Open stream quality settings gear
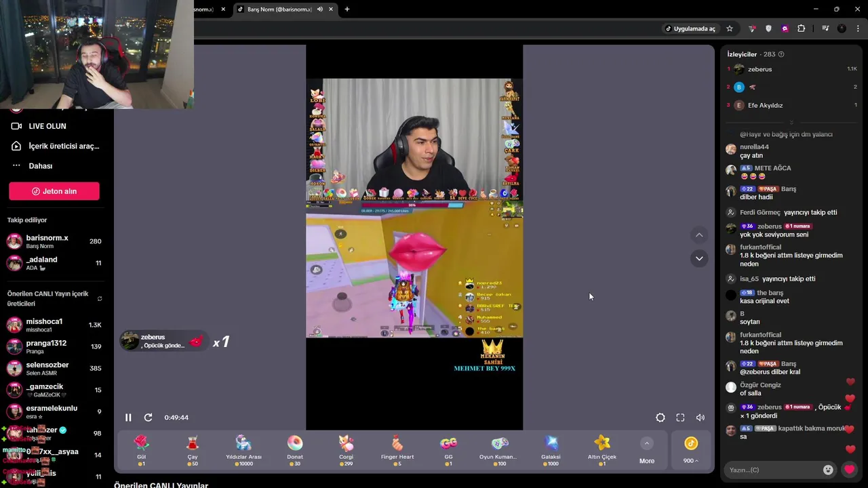 [x=660, y=418]
